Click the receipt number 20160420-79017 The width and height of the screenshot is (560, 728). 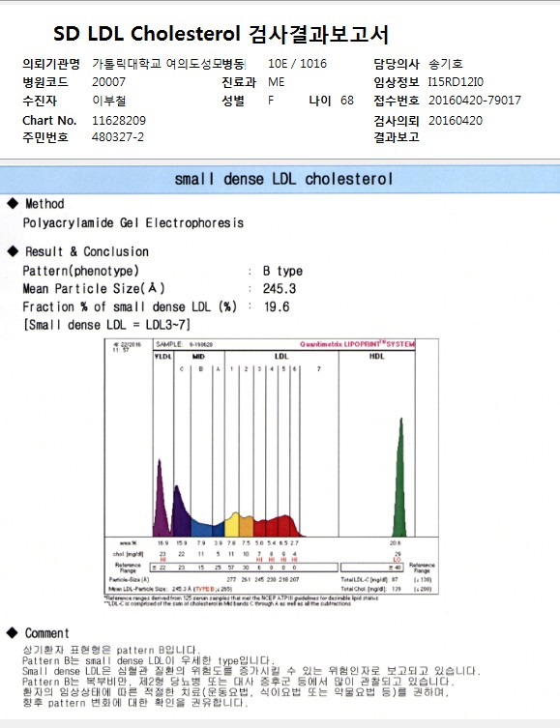pyautogui.click(x=475, y=101)
